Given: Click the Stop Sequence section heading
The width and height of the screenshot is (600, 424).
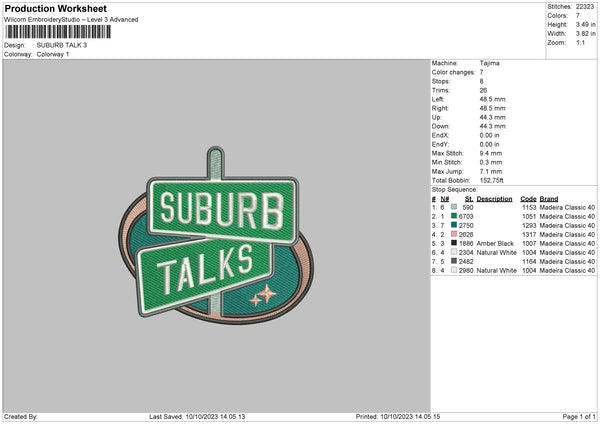Looking at the screenshot, I should coord(455,188).
